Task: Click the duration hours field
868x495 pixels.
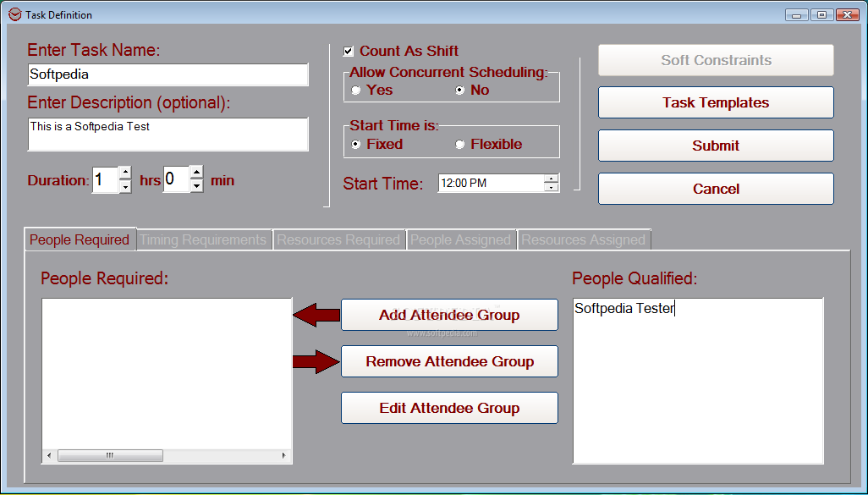Action: click(x=105, y=180)
